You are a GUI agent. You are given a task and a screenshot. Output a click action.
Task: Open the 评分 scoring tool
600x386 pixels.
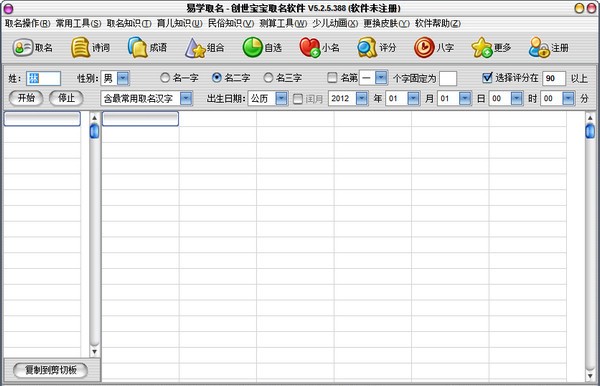tap(377, 48)
